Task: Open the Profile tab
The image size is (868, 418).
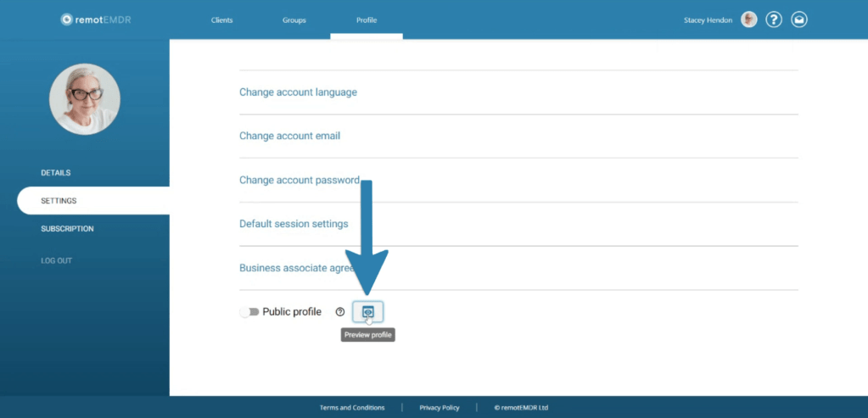Action: click(367, 20)
